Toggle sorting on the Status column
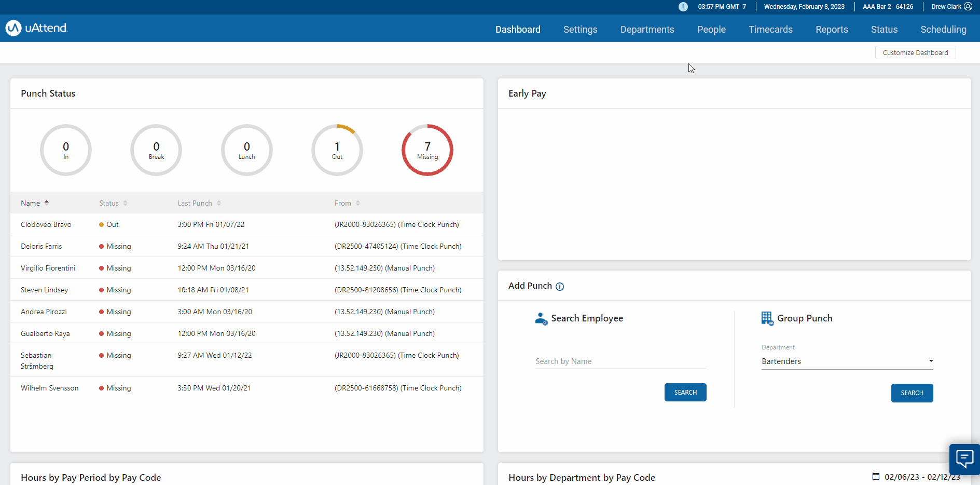 (125, 203)
